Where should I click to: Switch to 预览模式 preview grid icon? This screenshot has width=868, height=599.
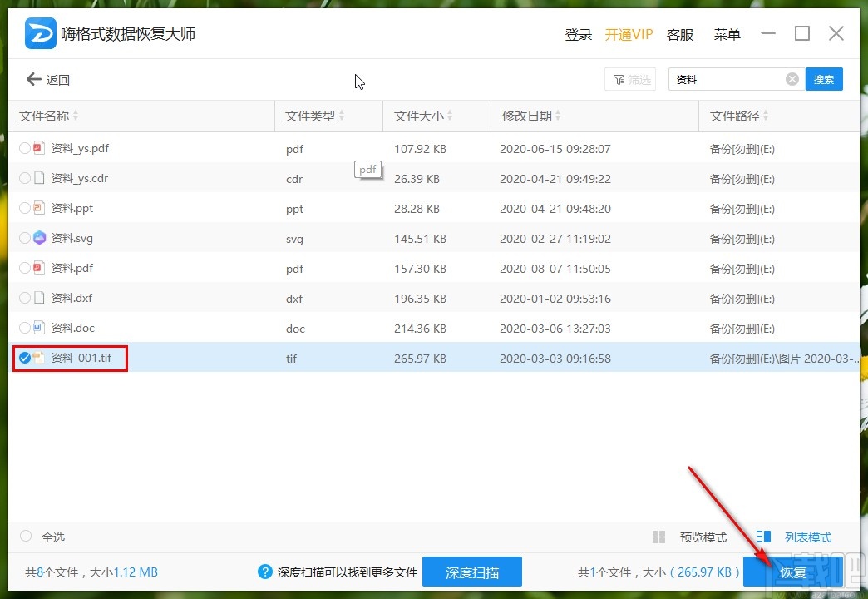[658, 537]
